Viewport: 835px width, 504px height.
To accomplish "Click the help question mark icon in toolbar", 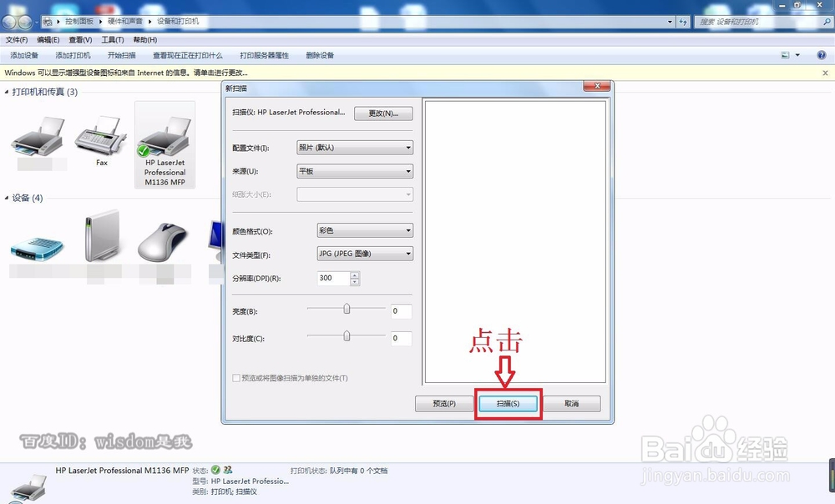I will (x=821, y=55).
